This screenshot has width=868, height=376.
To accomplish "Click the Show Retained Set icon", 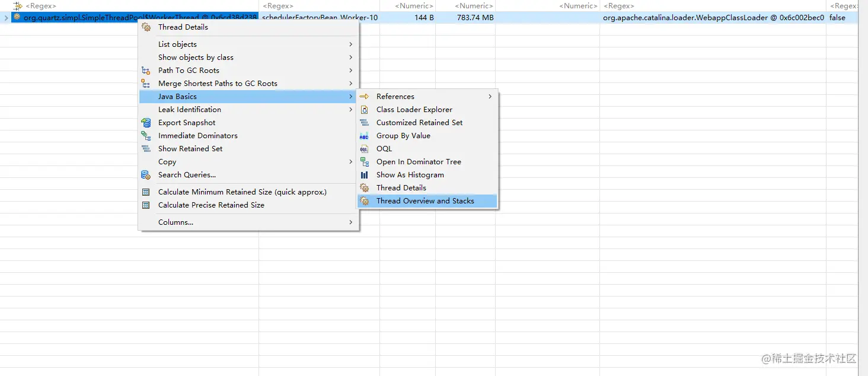I will [146, 149].
